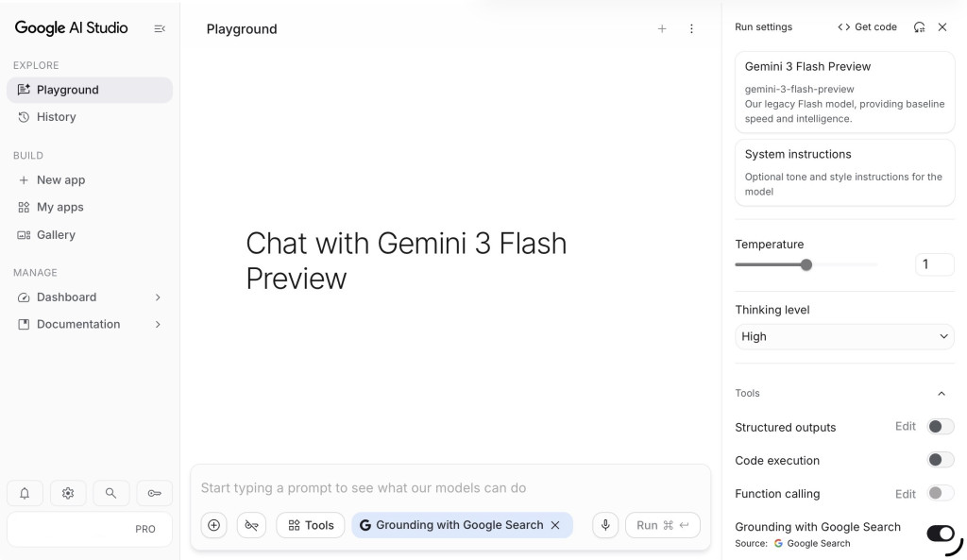Screen dimensions: 967x560
Task: Disable the Grounding with Google Search switch
Action: tap(940, 534)
